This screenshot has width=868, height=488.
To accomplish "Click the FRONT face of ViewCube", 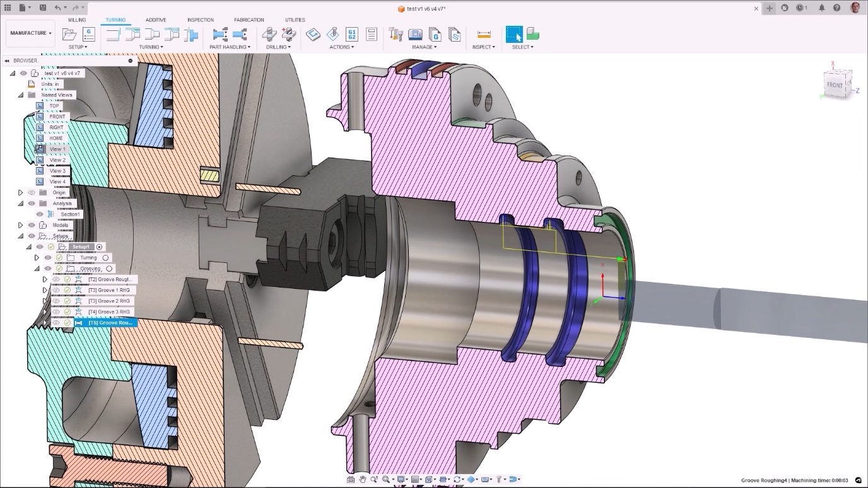I will 835,84.
